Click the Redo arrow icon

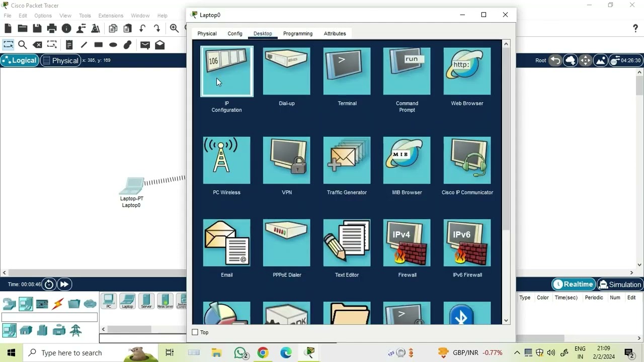tap(157, 29)
